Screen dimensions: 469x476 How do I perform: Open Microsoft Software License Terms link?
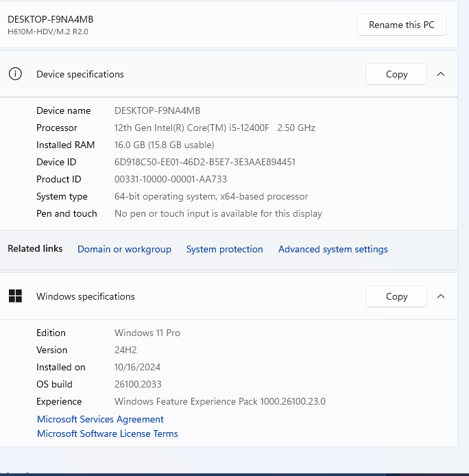click(108, 433)
